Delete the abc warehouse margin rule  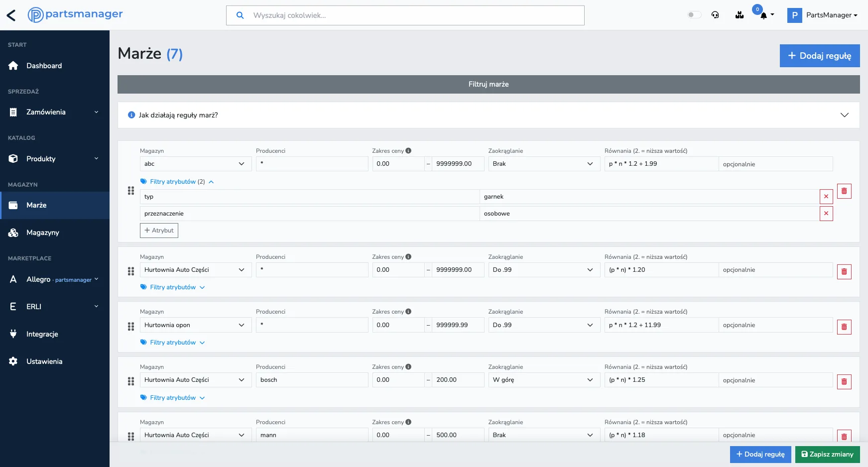point(844,191)
